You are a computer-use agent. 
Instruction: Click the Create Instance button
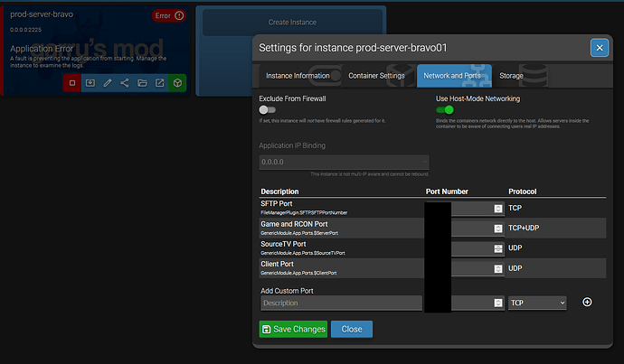coord(292,23)
